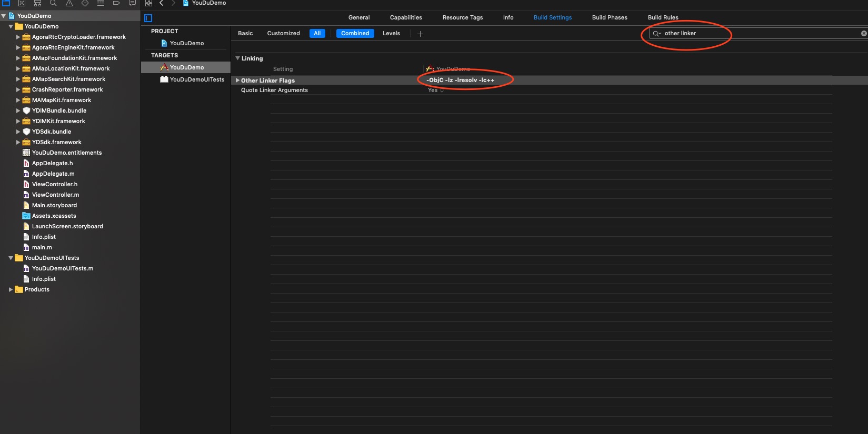Switch to the Build Rules tab

663,17
